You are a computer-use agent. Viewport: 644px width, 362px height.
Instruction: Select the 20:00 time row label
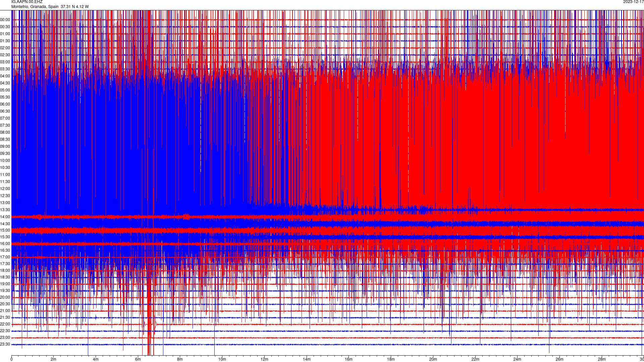tap(5, 297)
